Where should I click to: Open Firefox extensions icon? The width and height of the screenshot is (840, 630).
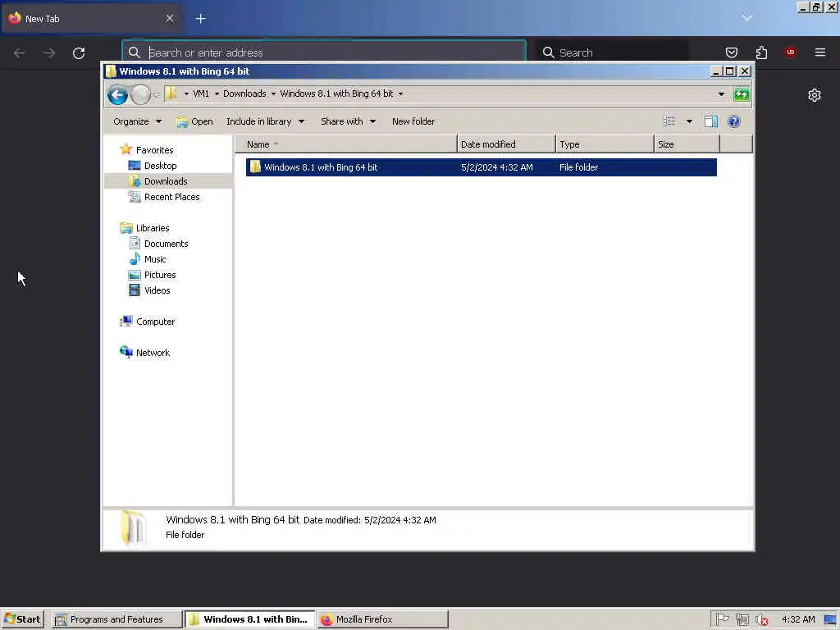pyautogui.click(x=761, y=52)
